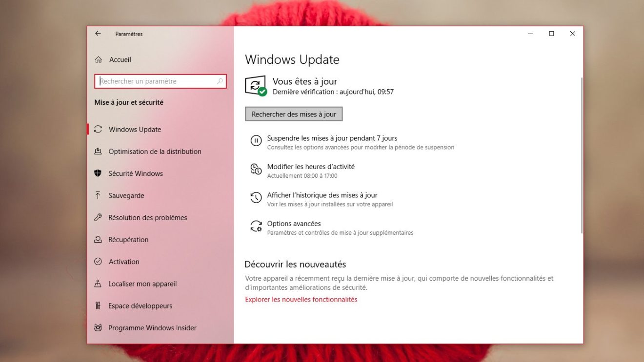Click the Dernière vérification timestamp text
The height and width of the screenshot is (362, 644).
[x=333, y=92]
